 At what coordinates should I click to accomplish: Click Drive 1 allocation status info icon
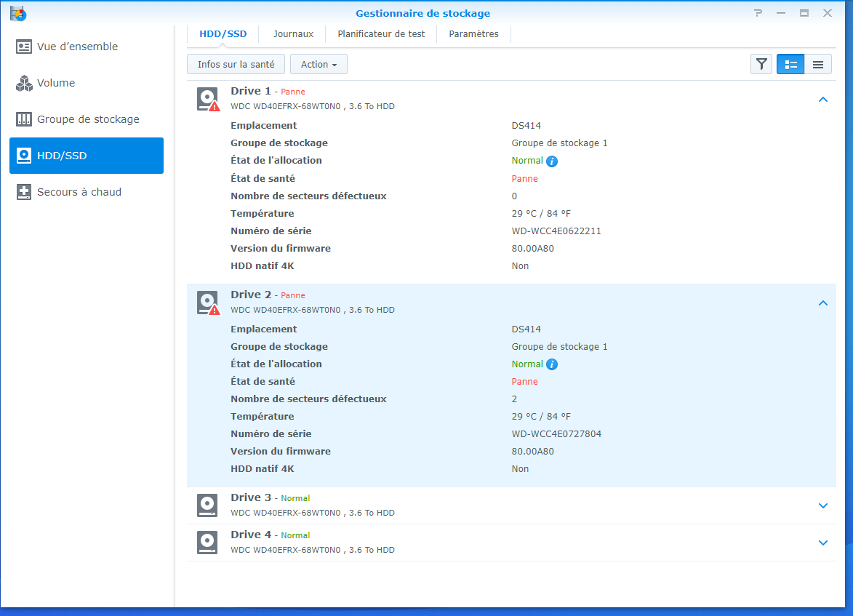click(552, 161)
